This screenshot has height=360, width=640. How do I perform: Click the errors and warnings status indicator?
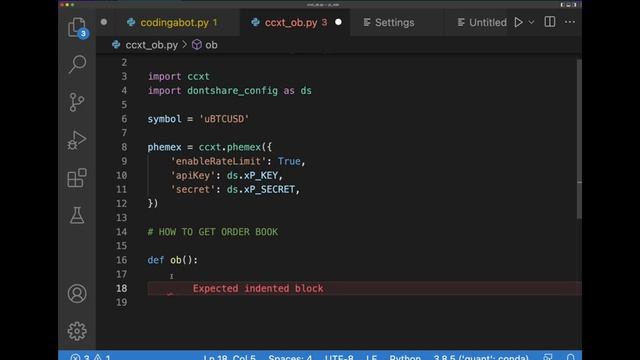pos(91,358)
